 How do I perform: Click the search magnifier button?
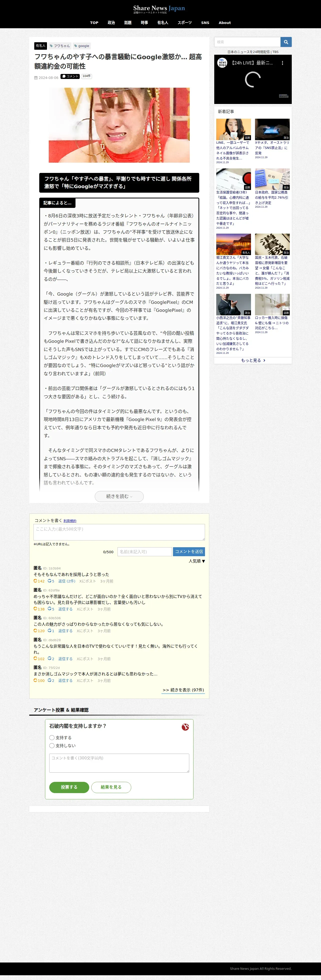(x=286, y=42)
